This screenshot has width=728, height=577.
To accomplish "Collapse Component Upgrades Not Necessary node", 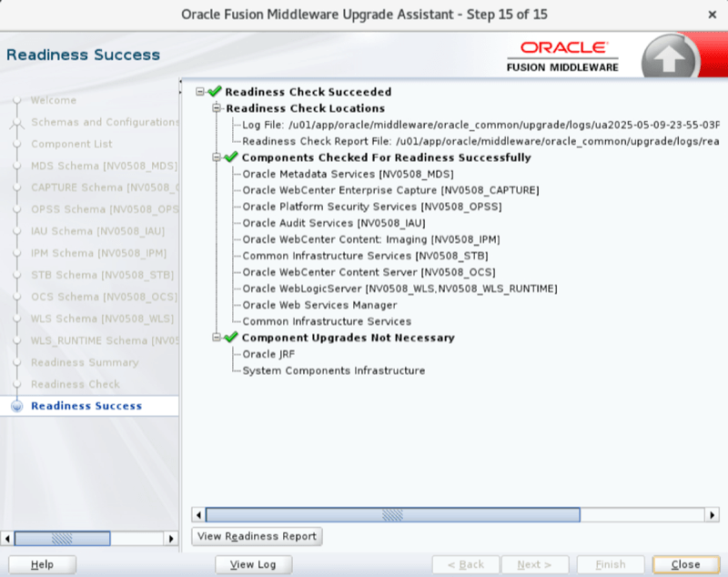I will click(217, 338).
